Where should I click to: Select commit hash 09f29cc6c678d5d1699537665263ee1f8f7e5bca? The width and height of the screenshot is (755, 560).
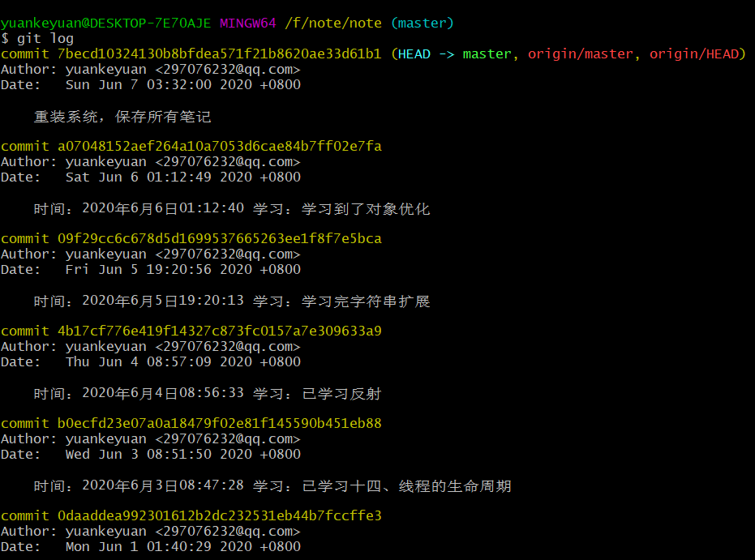(x=219, y=238)
